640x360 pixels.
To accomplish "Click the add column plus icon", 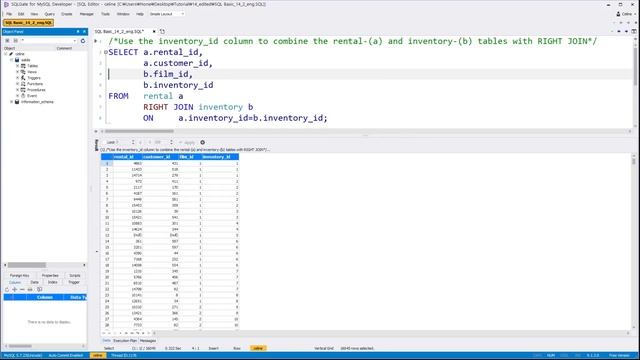I will (14, 289).
